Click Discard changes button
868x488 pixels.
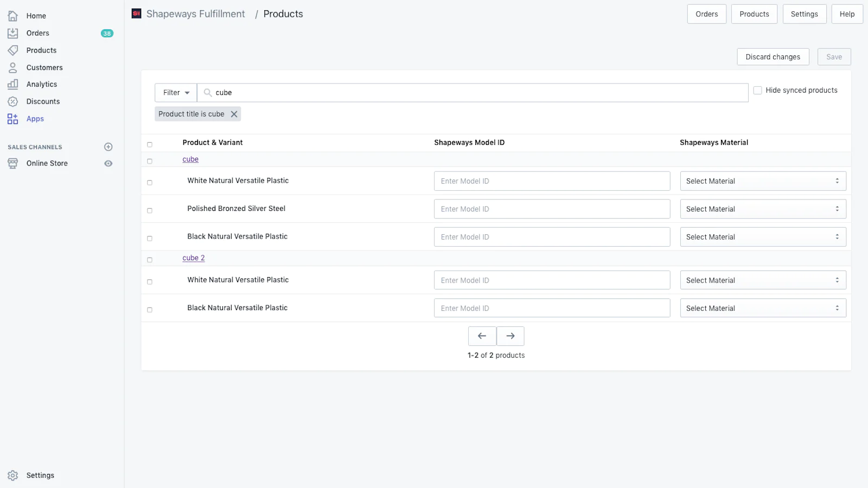[x=773, y=57]
